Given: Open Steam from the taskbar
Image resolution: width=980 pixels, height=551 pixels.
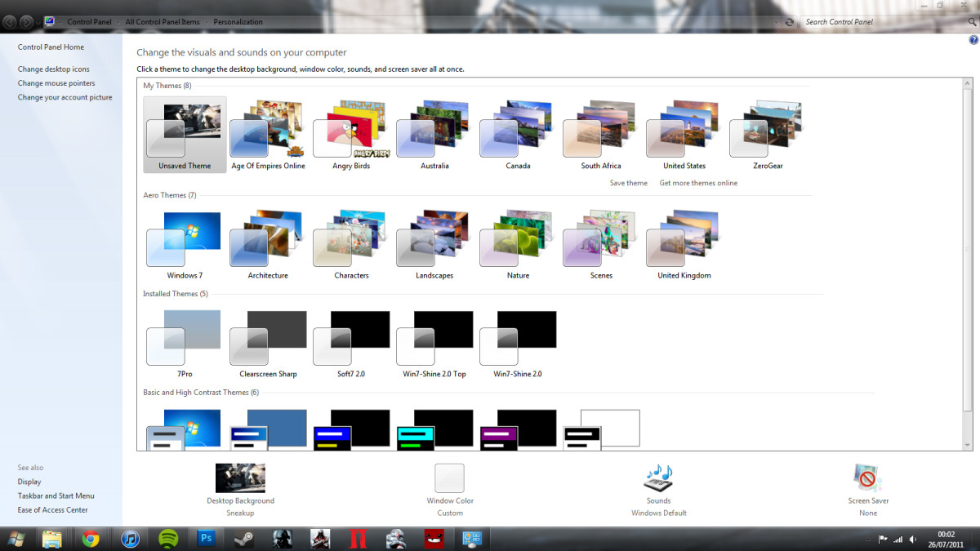Looking at the screenshot, I should point(243,538).
